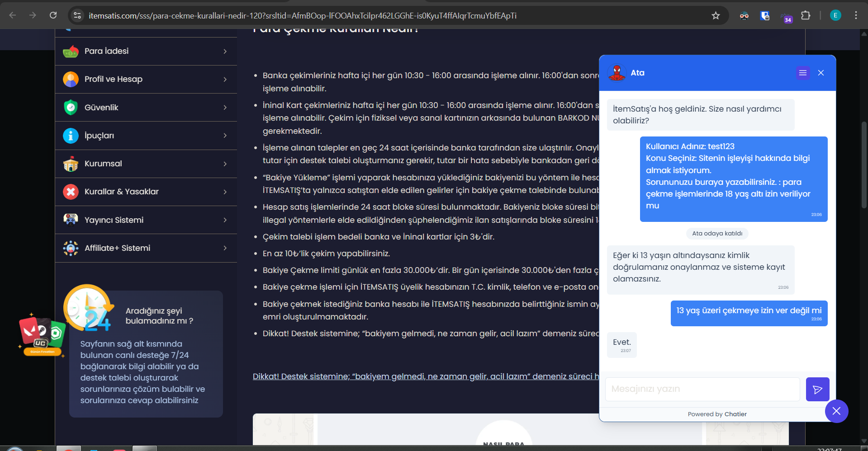Screen dimensions: 868x451
Task: Expand the Para İadesi chevron
Action: click(x=225, y=52)
